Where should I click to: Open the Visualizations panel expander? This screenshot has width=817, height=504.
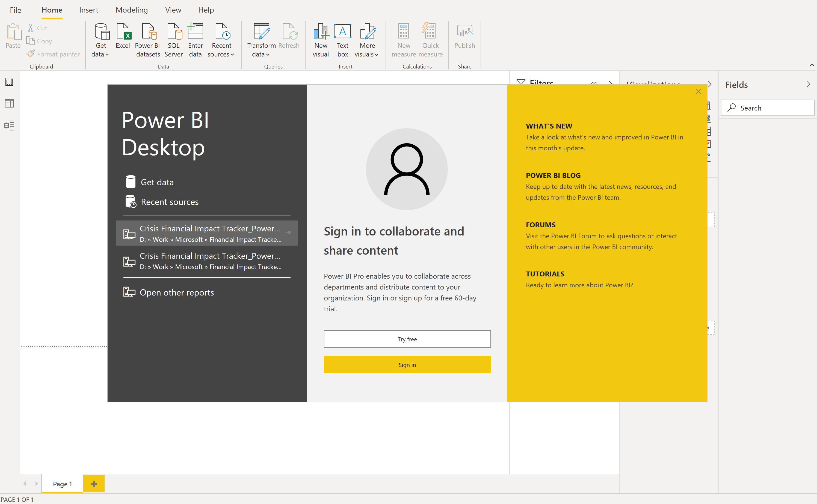[710, 84]
